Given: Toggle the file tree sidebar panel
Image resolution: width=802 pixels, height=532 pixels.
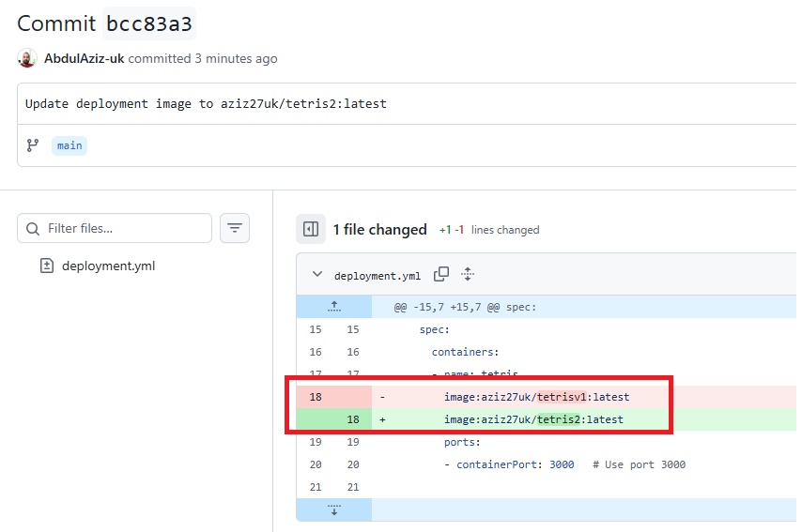Looking at the screenshot, I should pyautogui.click(x=310, y=229).
